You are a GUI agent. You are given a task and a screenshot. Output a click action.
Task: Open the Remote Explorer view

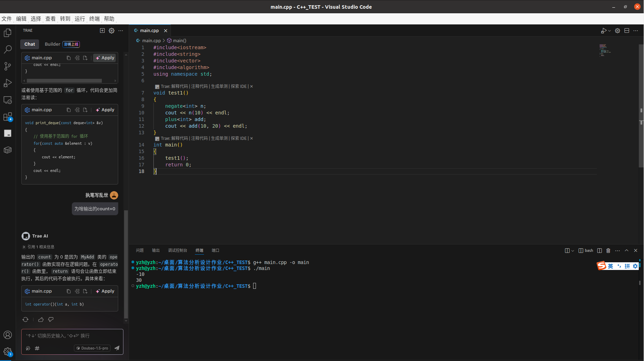8,100
